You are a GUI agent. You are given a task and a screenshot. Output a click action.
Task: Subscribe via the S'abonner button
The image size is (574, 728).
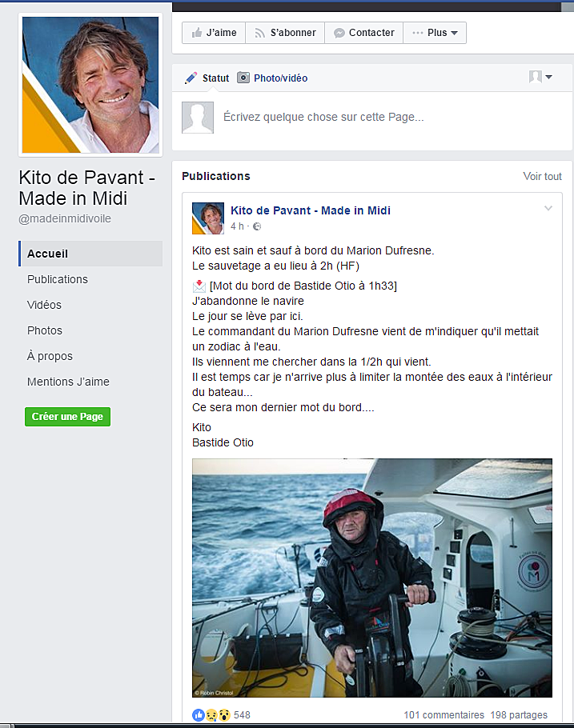click(x=285, y=33)
